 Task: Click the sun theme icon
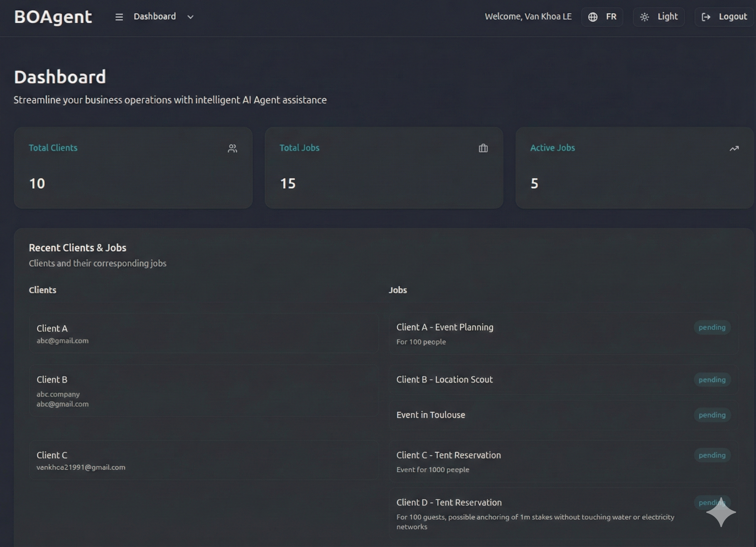tap(645, 17)
